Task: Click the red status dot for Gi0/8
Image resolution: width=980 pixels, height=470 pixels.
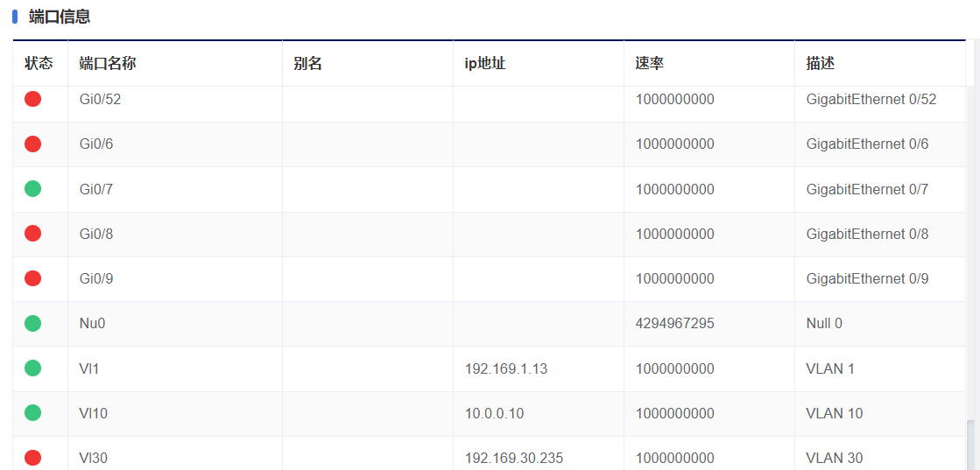Action: pyautogui.click(x=32, y=234)
